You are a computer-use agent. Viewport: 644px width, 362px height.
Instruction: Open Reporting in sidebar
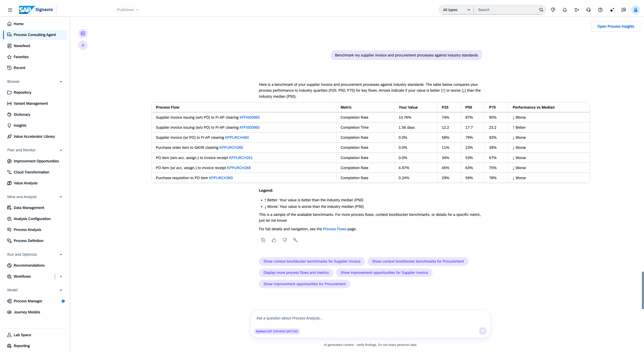point(35,346)
